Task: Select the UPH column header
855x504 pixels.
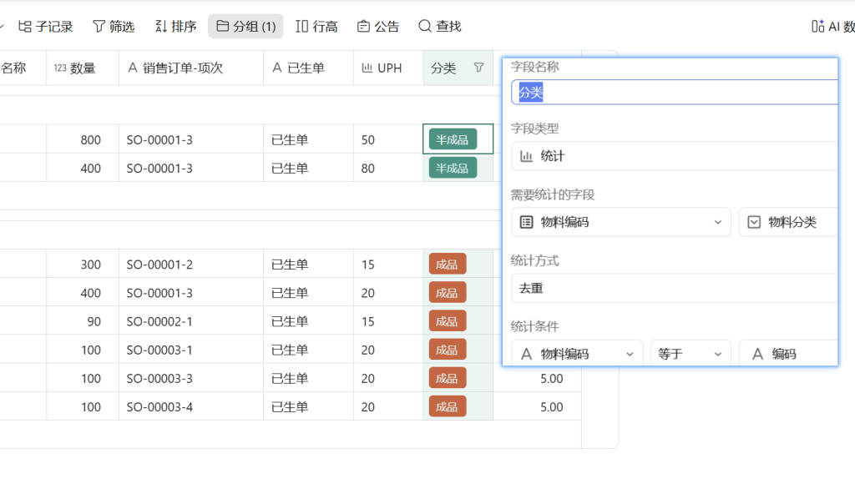Action: tap(388, 68)
